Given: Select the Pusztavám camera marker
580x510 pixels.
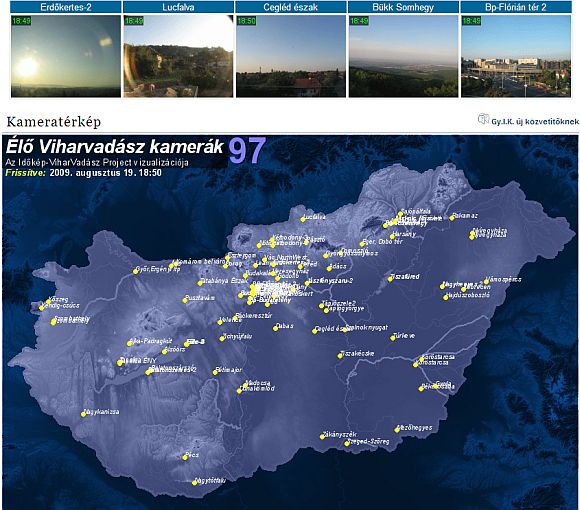Looking at the screenshot, I should [x=185, y=300].
